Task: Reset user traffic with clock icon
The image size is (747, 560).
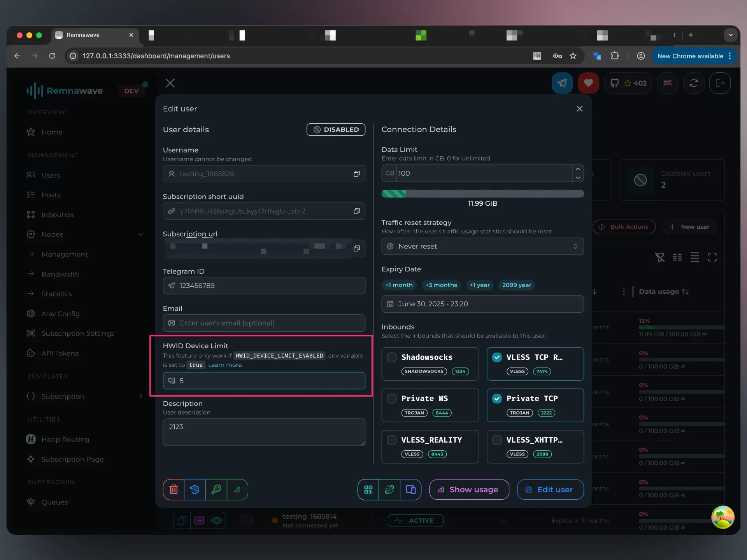Action: pyautogui.click(x=195, y=489)
